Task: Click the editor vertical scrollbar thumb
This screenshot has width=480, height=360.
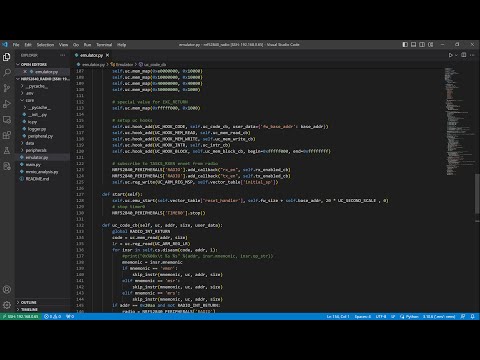Action: point(477,194)
